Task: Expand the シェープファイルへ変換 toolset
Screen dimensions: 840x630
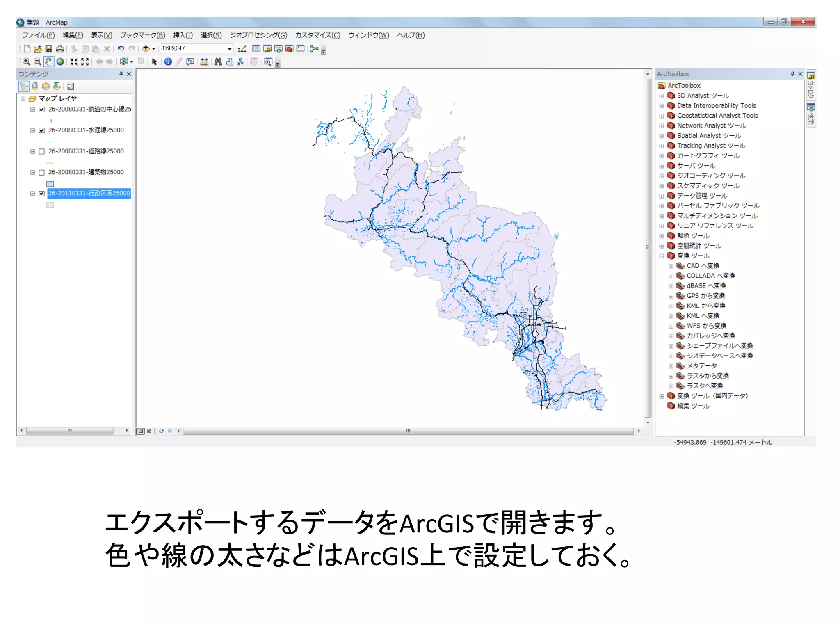Action: [671, 346]
